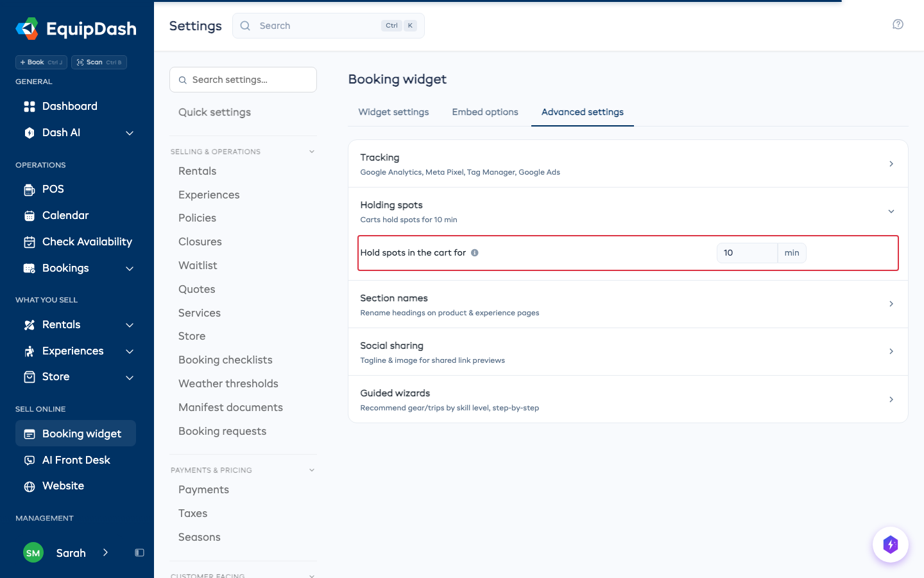Switch to Widget settings tab

click(393, 112)
